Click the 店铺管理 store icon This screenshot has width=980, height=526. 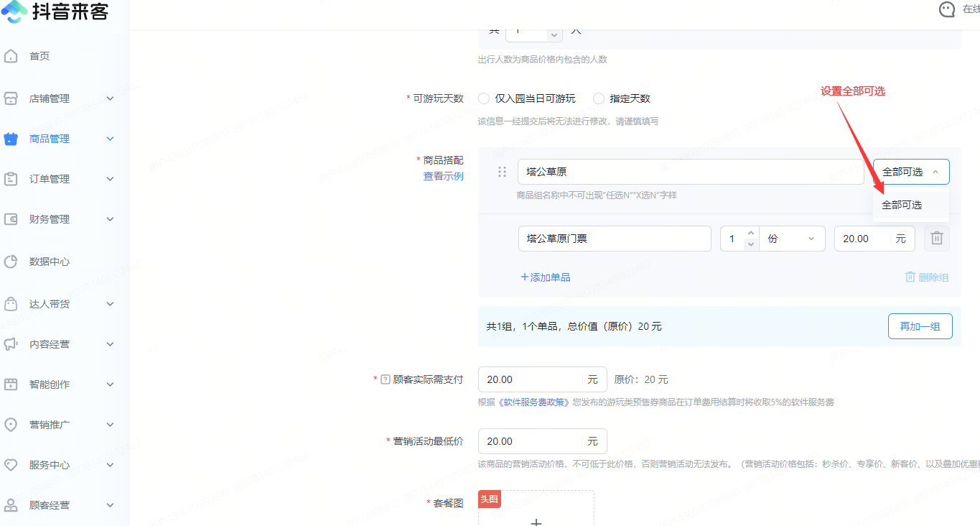11,98
